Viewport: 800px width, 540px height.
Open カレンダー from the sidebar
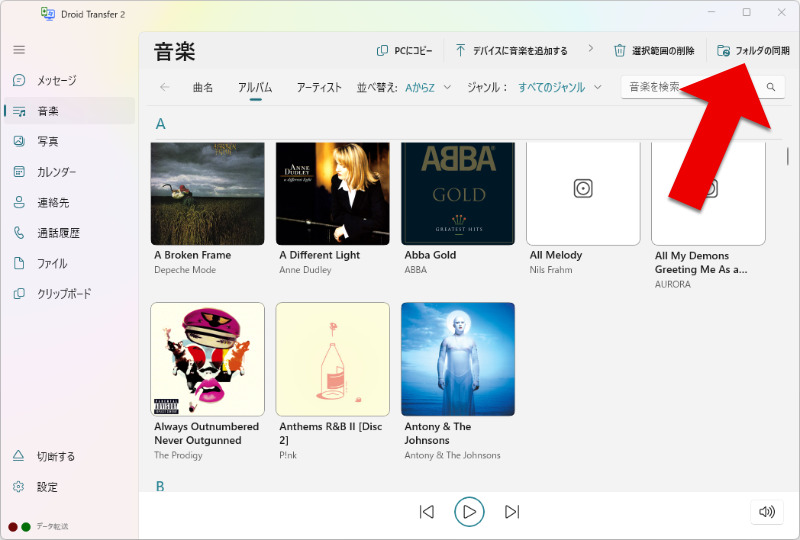point(56,172)
